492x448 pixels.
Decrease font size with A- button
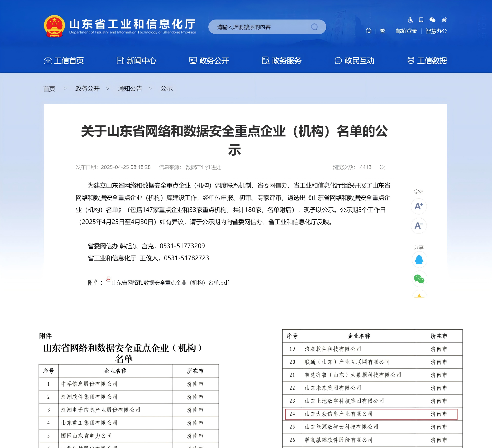pos(419,226)
